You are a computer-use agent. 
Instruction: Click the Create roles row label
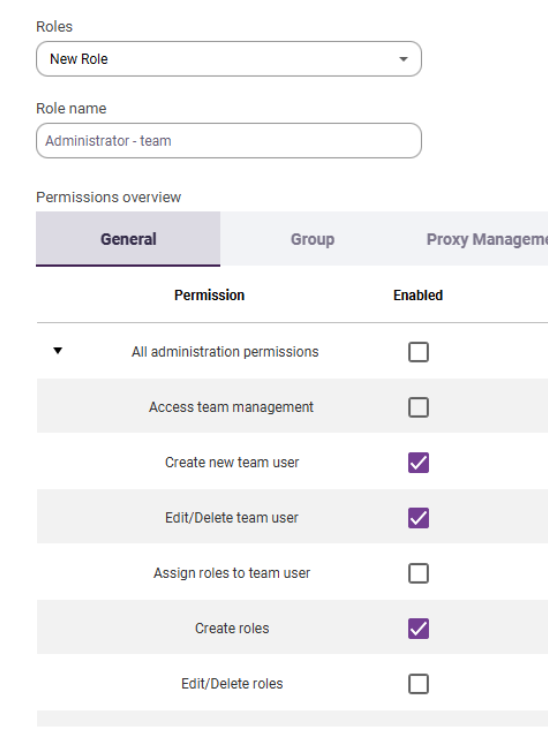click(232, 628)
